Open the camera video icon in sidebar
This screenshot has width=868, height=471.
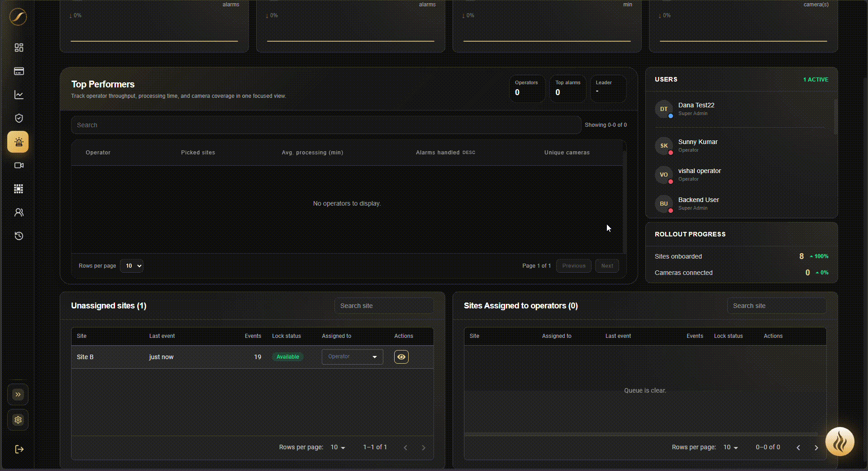19,165
